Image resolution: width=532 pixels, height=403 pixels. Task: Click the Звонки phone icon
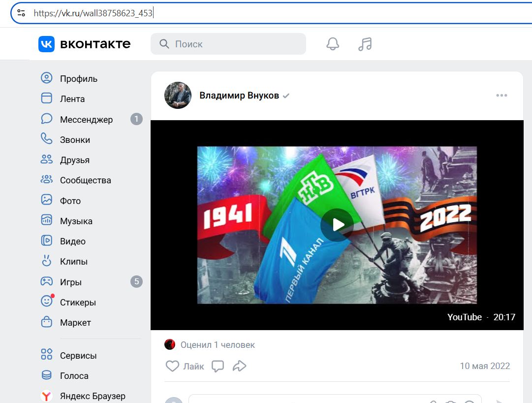pyautogui.click(x=46, y=139)
